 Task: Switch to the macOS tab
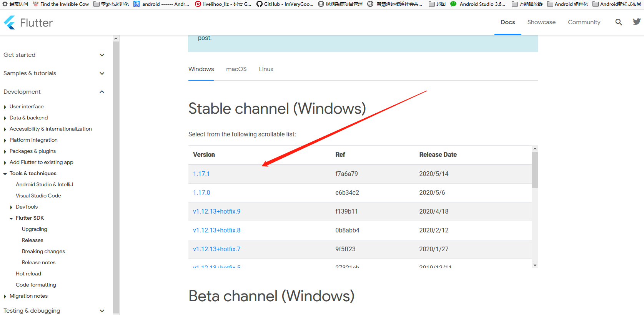pos(236,69)
